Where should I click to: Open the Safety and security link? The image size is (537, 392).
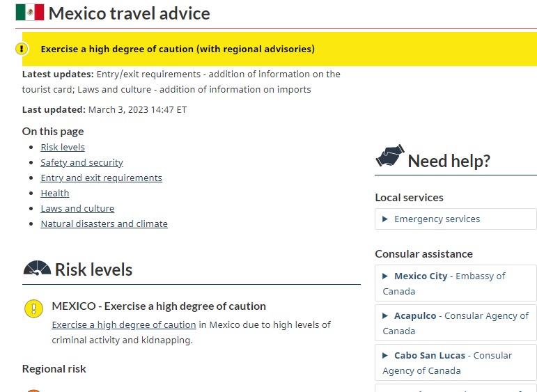(x=81, y=162)
